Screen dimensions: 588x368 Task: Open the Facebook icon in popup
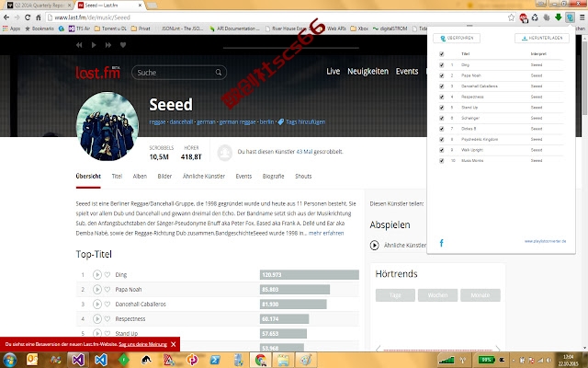(x=441, y=243)
